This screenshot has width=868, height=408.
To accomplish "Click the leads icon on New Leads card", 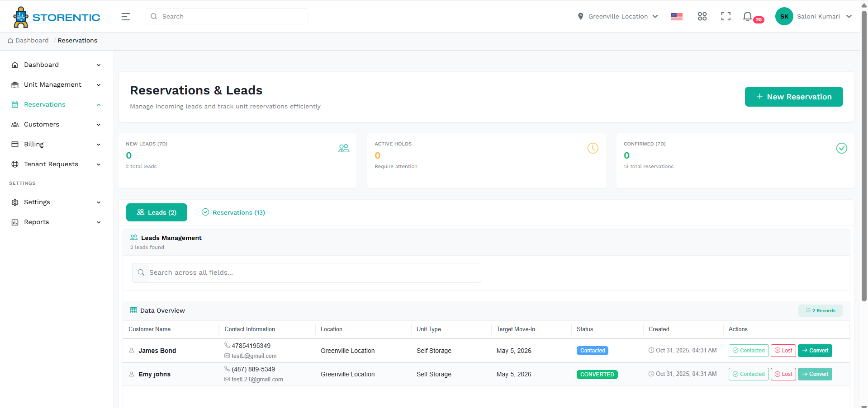I will (344, 148).
